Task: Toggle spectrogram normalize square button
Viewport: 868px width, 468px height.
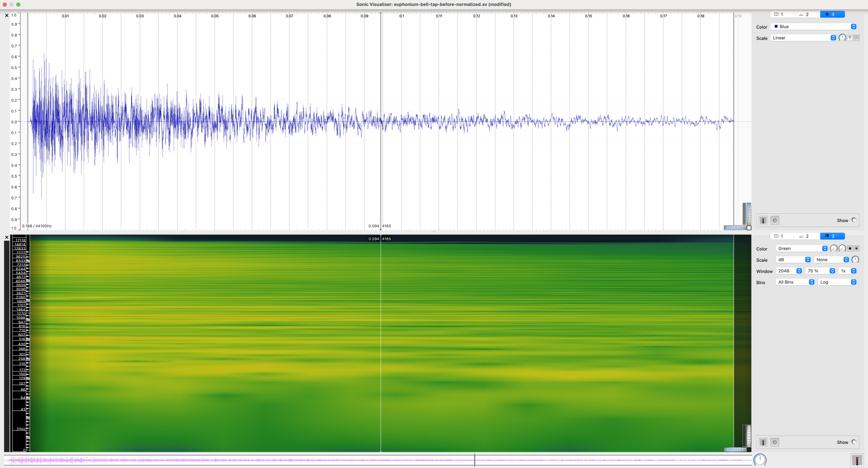Action: [x=850, y=249]
